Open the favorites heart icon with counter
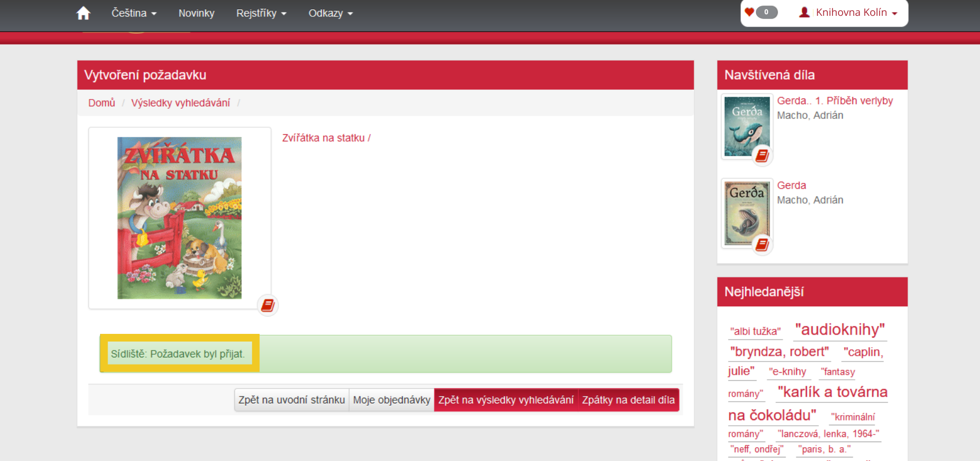980x461 pixels. coord(761,12)
